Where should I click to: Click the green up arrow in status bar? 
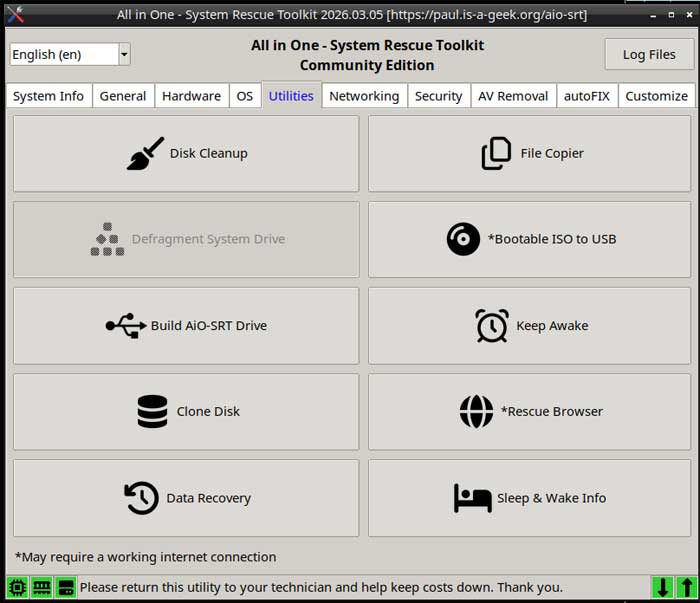click(685, 588)
